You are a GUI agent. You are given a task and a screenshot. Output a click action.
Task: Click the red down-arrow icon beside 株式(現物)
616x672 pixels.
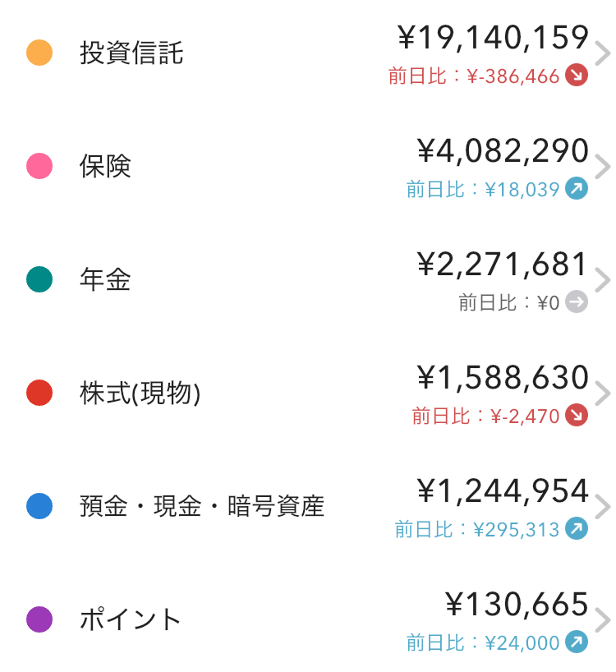point(577,417)
